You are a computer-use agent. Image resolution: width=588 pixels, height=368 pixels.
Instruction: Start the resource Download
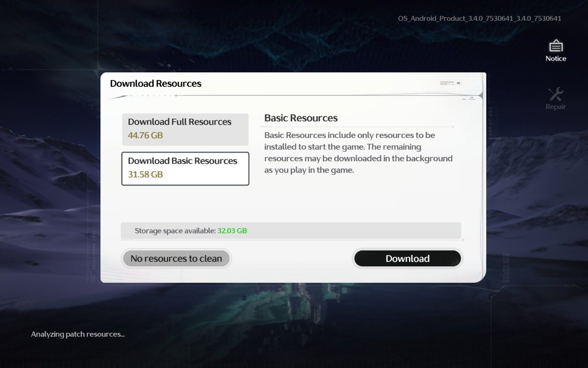(407, 259)
